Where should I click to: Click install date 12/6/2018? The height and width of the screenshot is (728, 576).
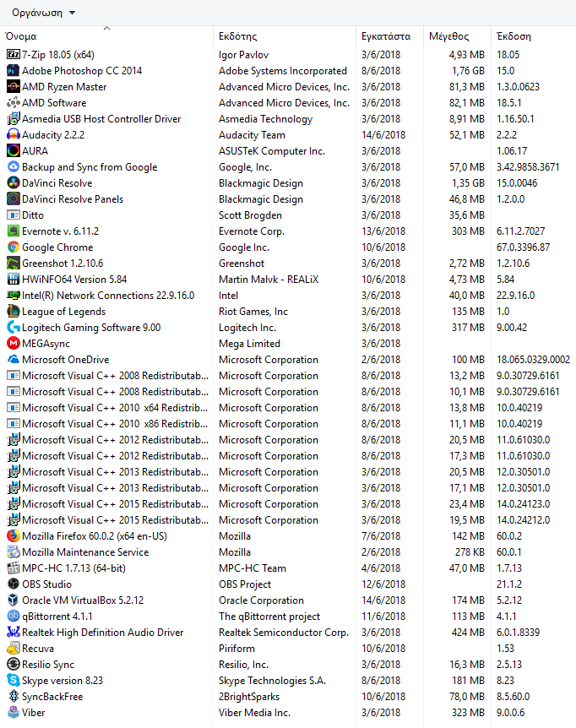point(383,584)
